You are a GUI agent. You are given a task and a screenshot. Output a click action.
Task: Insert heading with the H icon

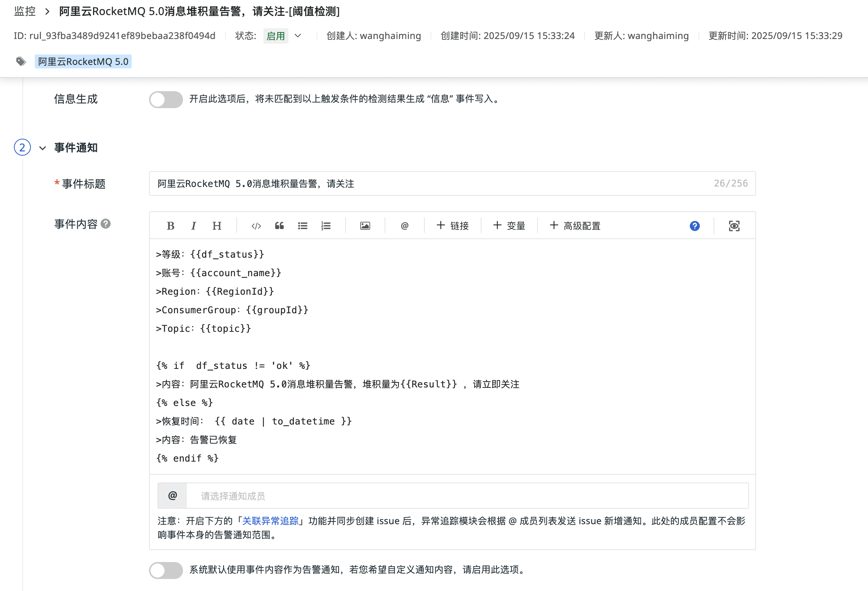217,226
